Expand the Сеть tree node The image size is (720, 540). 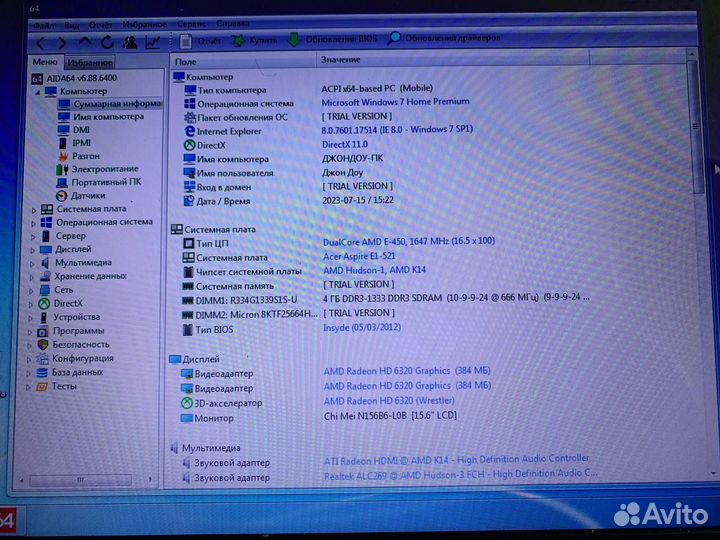point(31,292)
